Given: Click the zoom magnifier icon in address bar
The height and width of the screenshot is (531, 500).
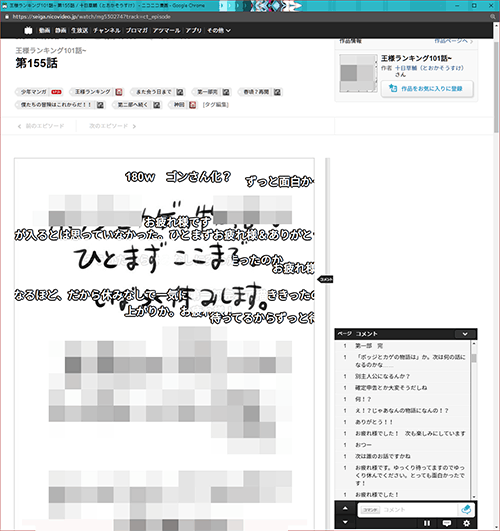Looking at the screenshot, I should [x=493, y=17].
